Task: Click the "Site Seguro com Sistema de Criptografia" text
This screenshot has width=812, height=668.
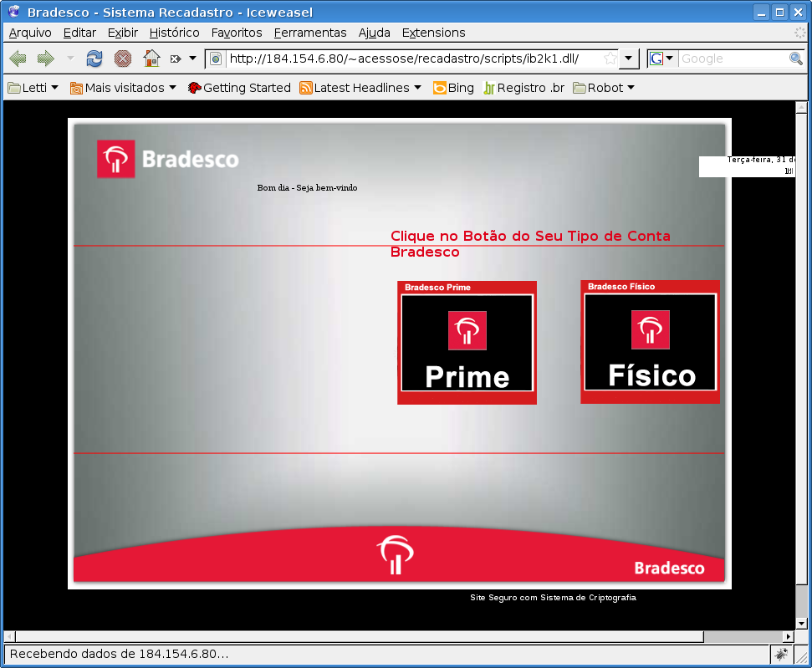Action: [x=553, y=598]
